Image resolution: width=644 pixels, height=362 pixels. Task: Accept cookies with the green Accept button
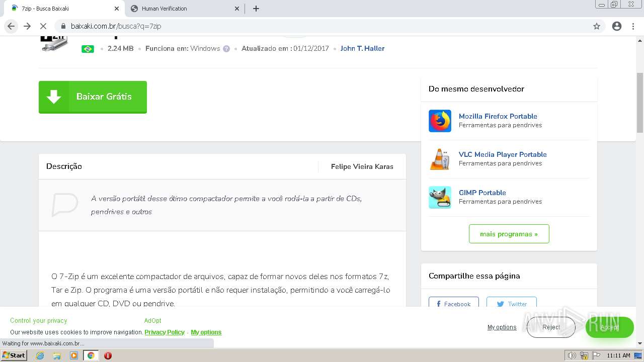click(x=609, y=327)
